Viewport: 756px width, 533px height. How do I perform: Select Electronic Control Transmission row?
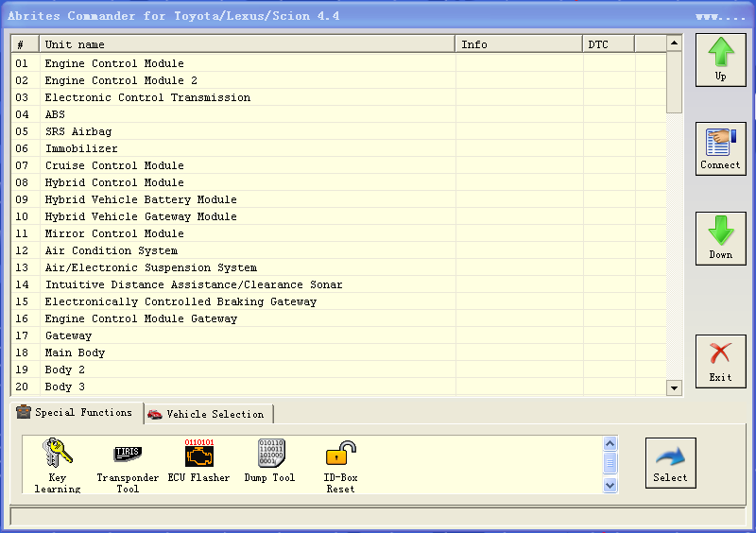(x=339, y=97)
